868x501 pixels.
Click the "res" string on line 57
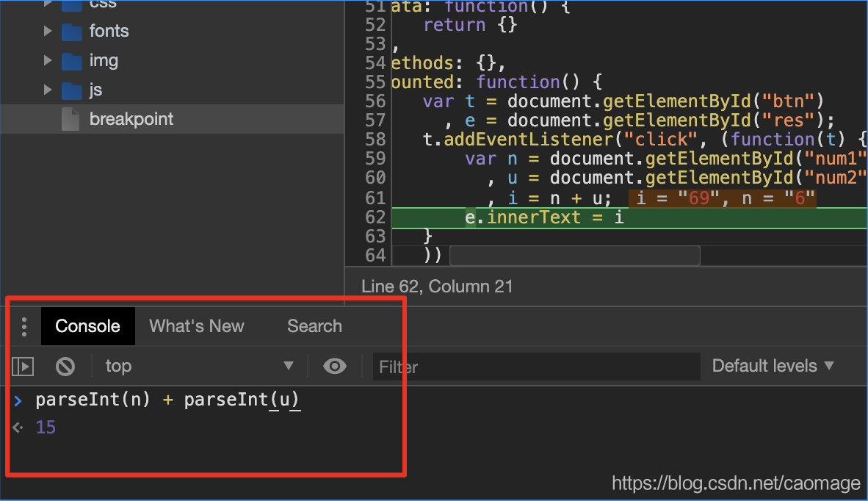pos(788,120)
